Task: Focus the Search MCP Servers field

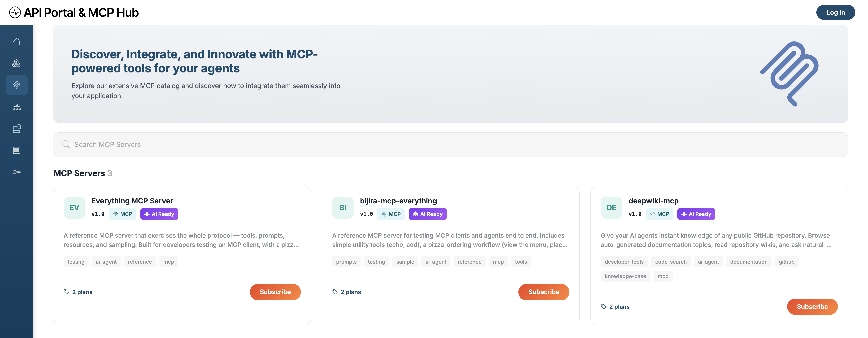Action: click(451, 144)
